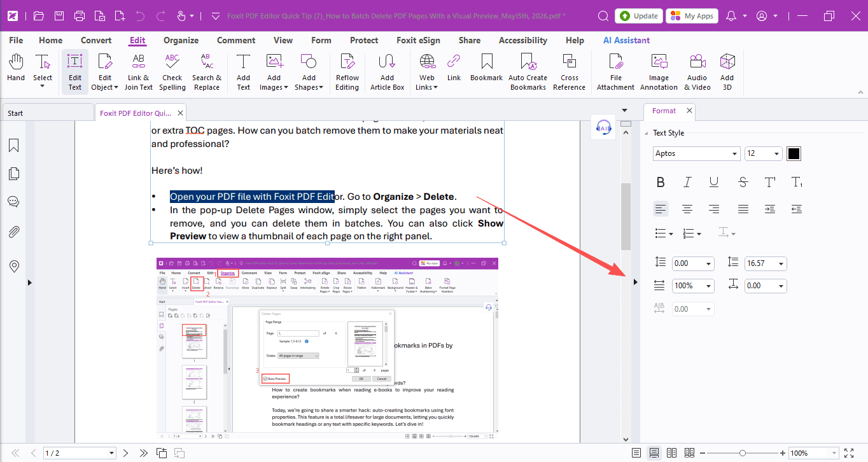The width and height of the screenshot is (868, 462).
Task: Open My Apps
Action: point(692,16)
